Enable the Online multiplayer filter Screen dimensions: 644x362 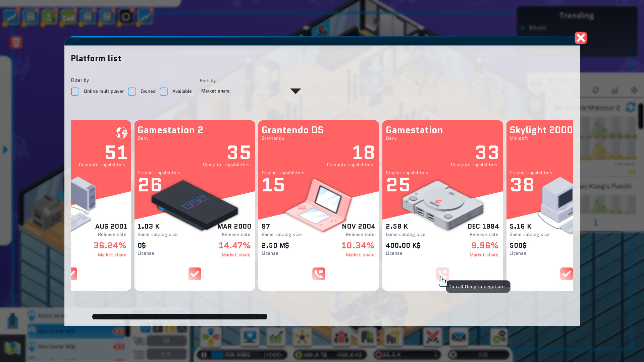click(x=75, y=92)
